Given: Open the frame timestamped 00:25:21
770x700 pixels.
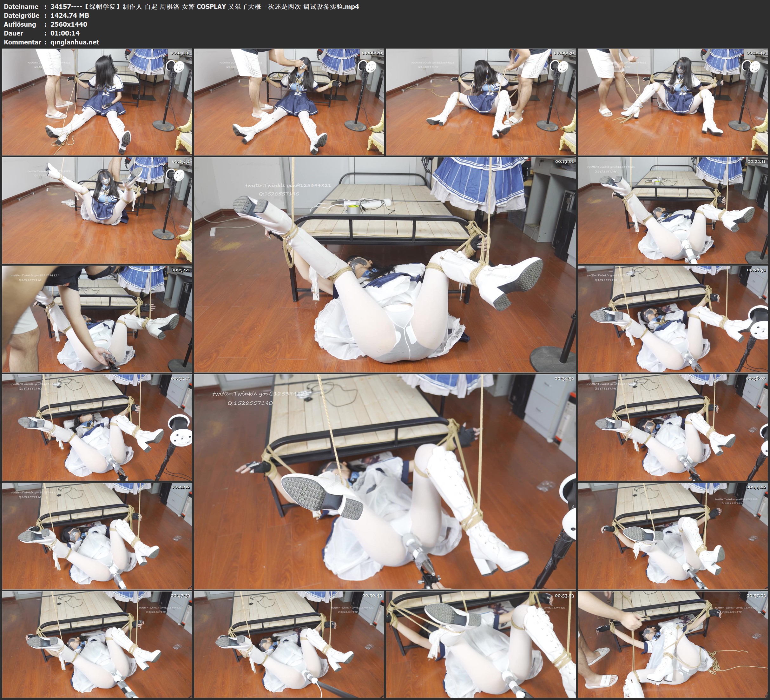Looking at the screenshot, I should point(97,319).
